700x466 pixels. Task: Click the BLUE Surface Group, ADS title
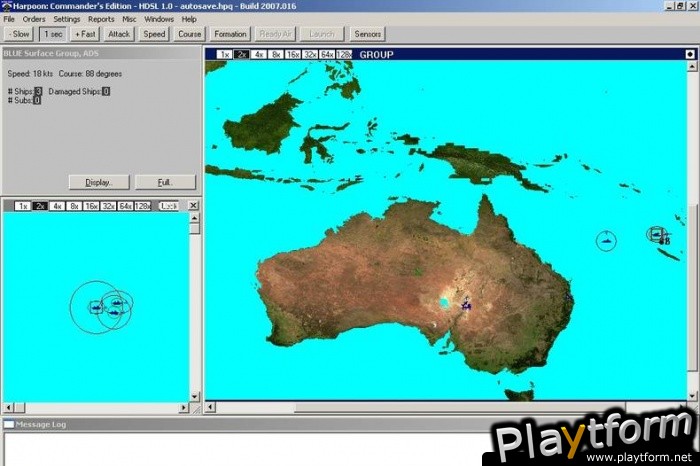point(51,53)
